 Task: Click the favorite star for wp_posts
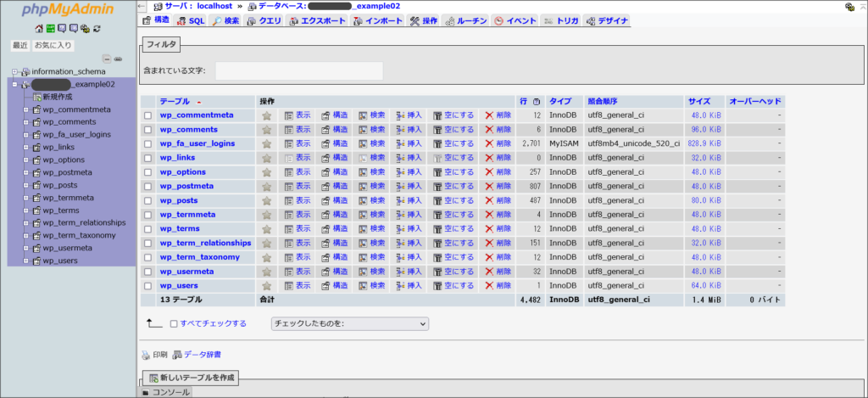(x=266, y=200)
